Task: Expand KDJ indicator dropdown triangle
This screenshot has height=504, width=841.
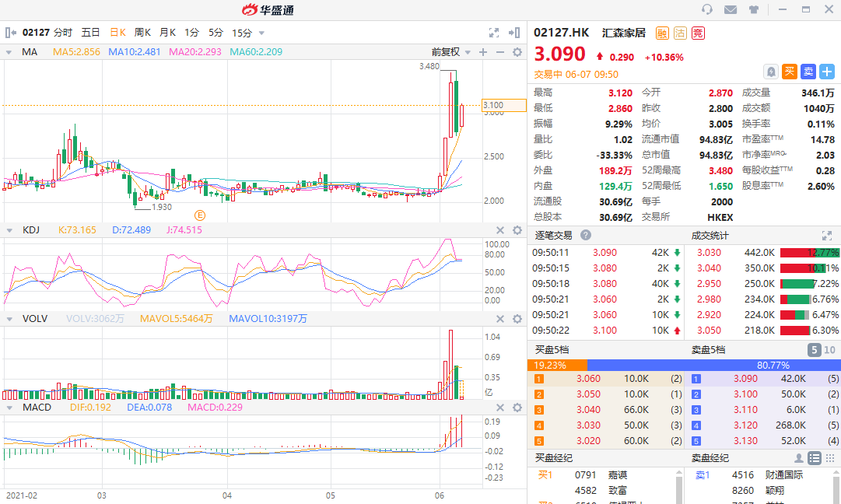Action: [x=9, y=230]
